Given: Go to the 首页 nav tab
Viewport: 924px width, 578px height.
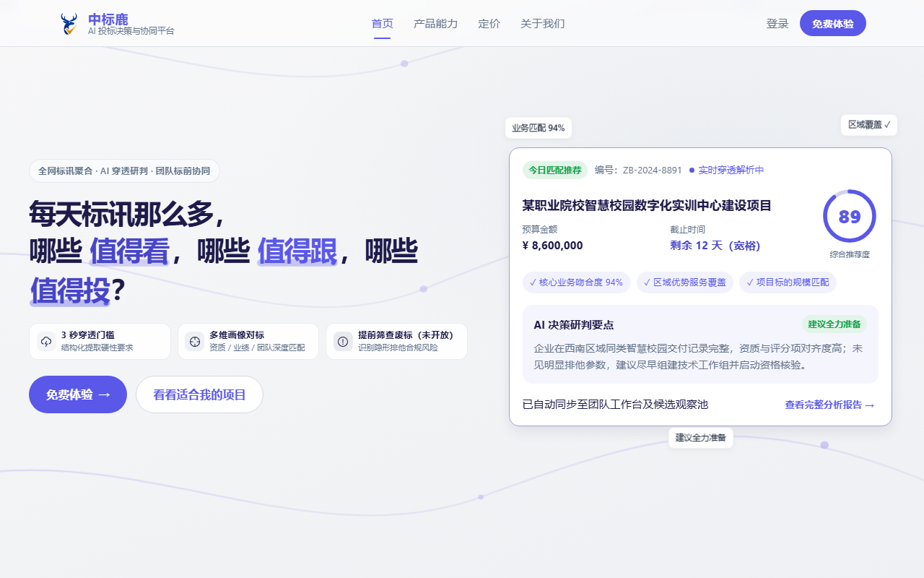Looking at the screenshot, I should point(383,24).
